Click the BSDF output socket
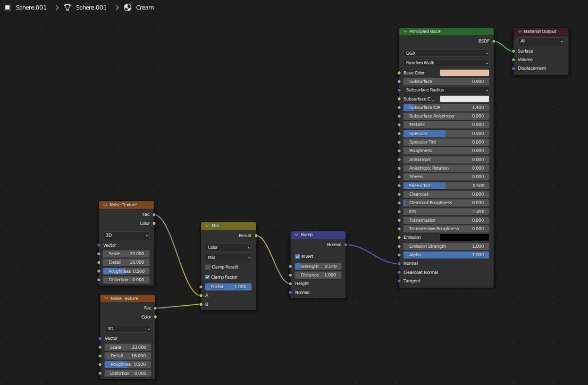588x385 pixels. coord(493,41)
